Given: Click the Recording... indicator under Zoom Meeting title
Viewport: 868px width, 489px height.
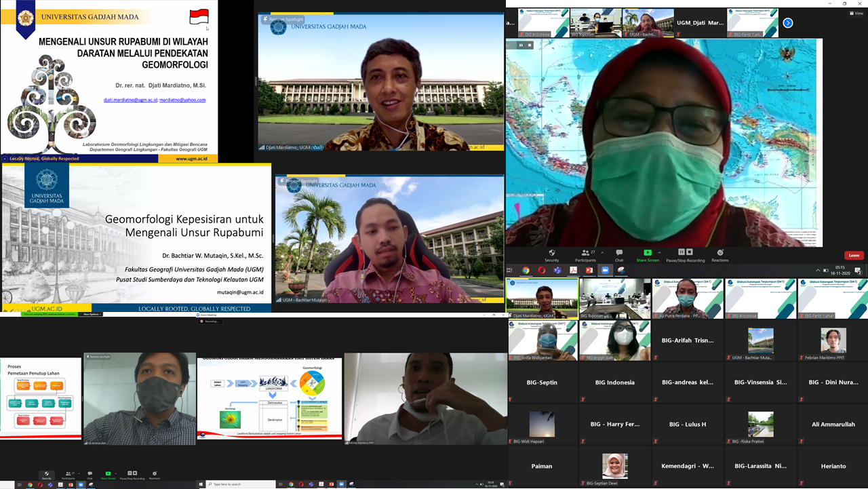Looking at the screenshot, I should click(x=211, y=321).
